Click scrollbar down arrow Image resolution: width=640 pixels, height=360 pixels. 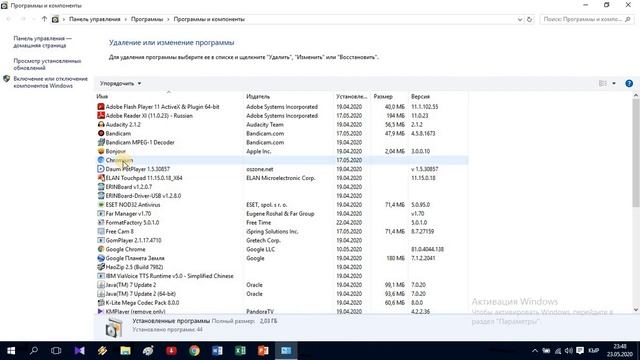(636, 310)
